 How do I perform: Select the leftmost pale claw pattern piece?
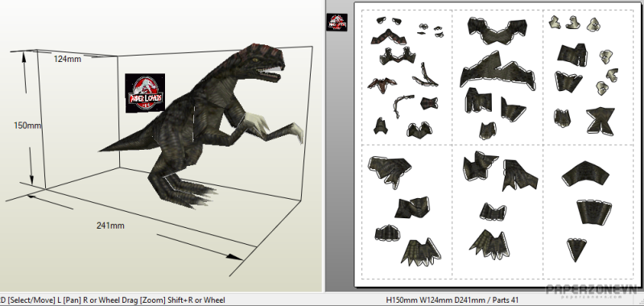pyautogui.click(x=555, y=23)
